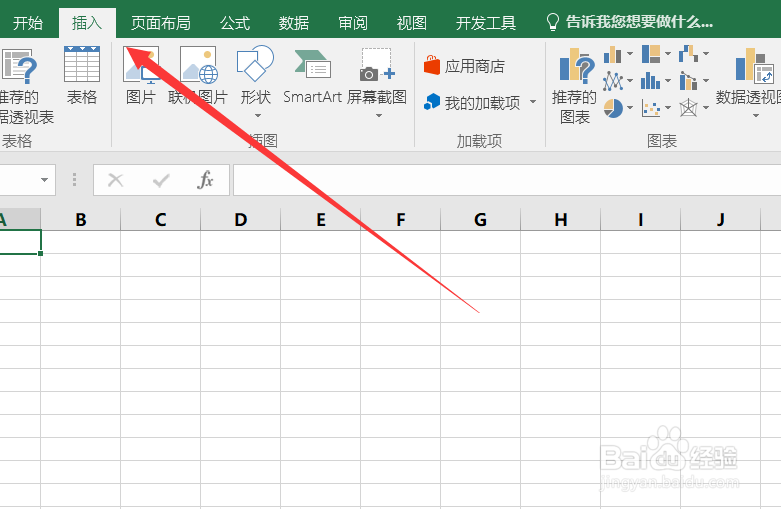The width and height of the screenshot is (781, 509).
Task: Insert a 表格 table
Action: (x=82, y=76)
